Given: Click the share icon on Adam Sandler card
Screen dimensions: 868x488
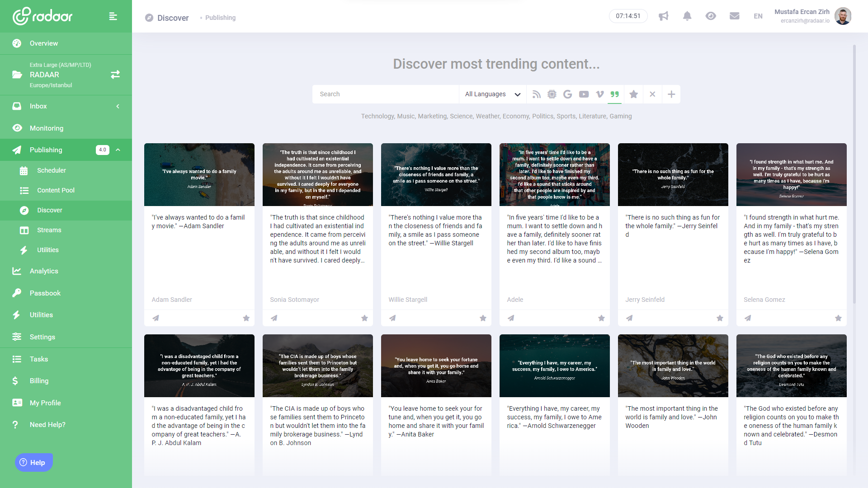Looking at the screenshot, I should pyautogui.click(x=156, y=318).
